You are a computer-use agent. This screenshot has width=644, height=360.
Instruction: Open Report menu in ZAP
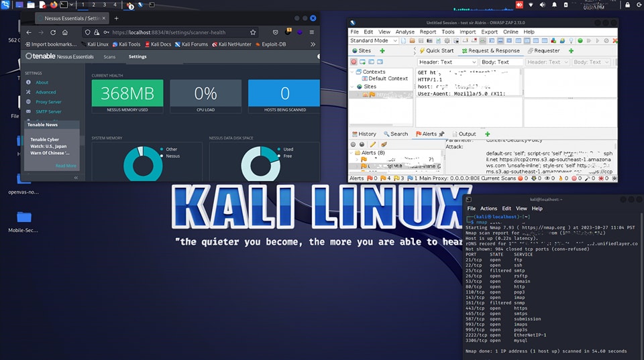coord(427,32)
